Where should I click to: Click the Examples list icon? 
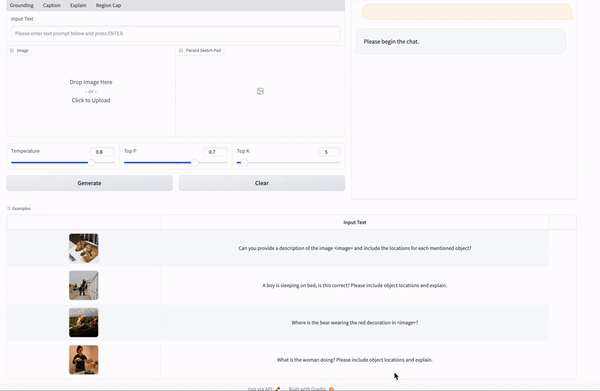pyautogui.click(x=9, y=209)
